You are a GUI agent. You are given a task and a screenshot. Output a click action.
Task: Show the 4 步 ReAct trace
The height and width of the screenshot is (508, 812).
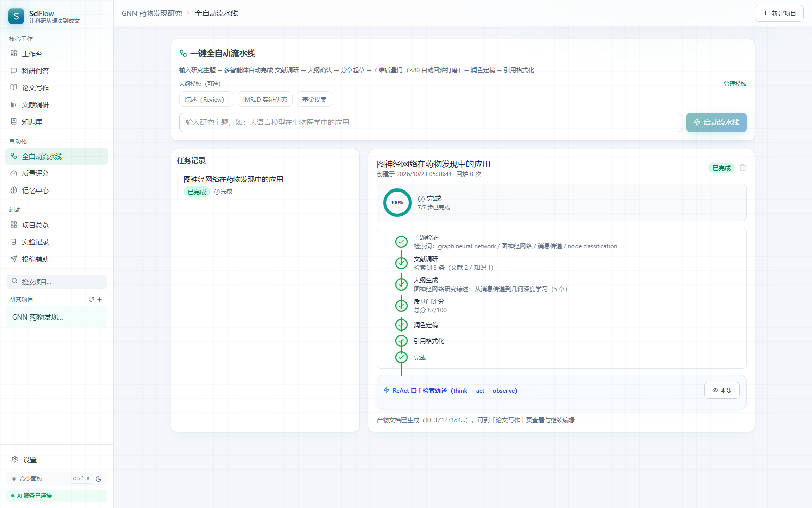pyautogui.click(x=722, y=390)
